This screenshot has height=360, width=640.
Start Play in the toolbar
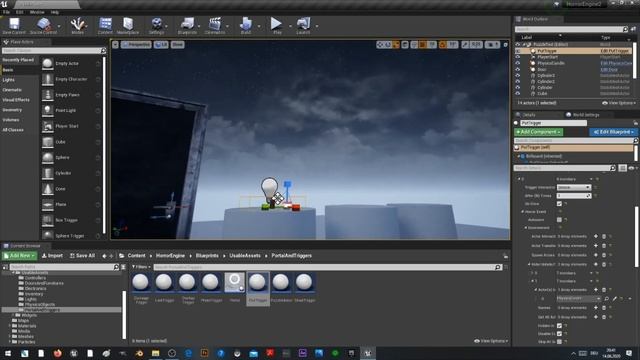pyautogui.click(x=277, y=26)
